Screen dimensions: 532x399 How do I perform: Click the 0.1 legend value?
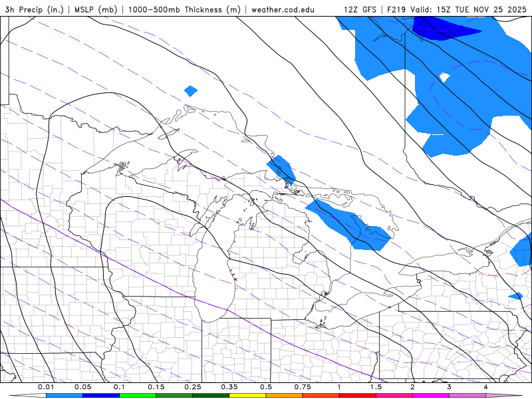pos(119,387)
